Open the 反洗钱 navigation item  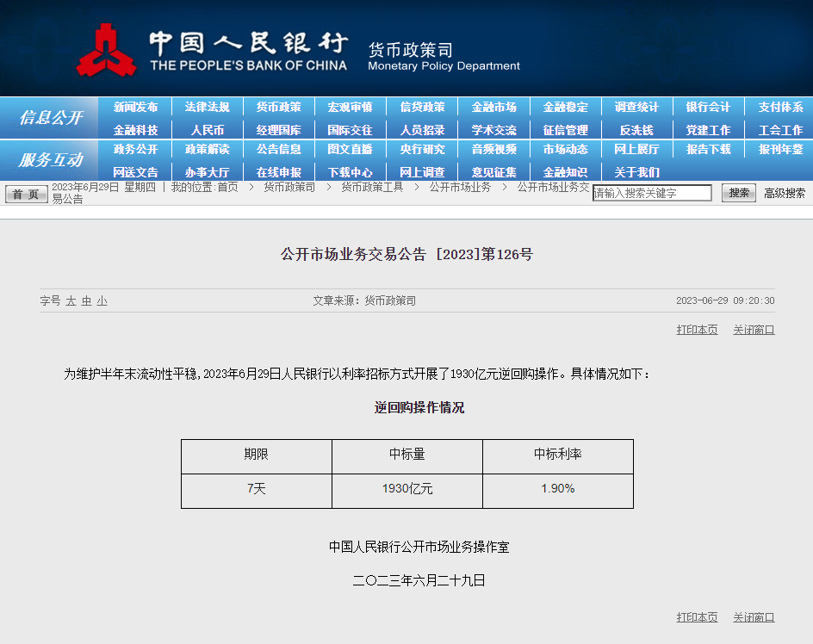pyautogui.click(x=636, y=130)
